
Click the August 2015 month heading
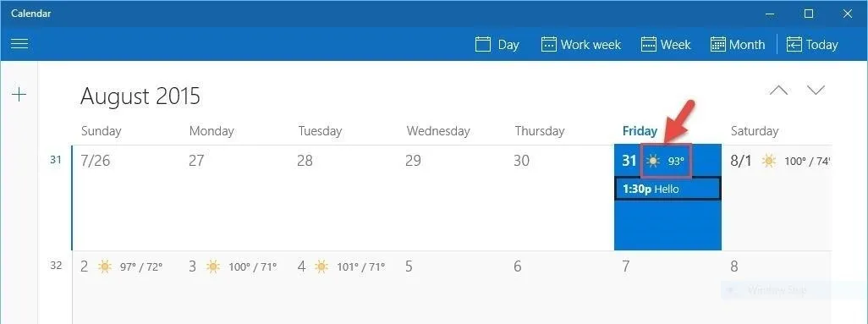point(140,96)
